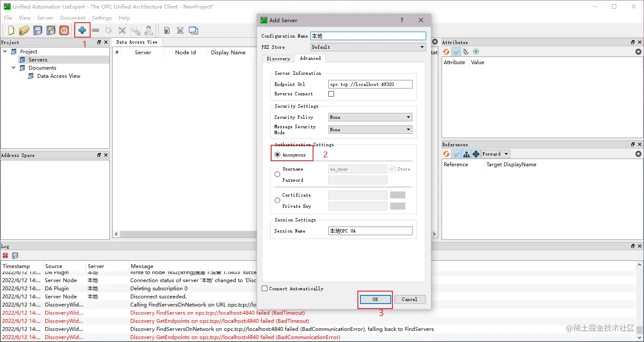Switch to the Advanced tab
Screen dimensions: 644x342
tap(310, 58)
